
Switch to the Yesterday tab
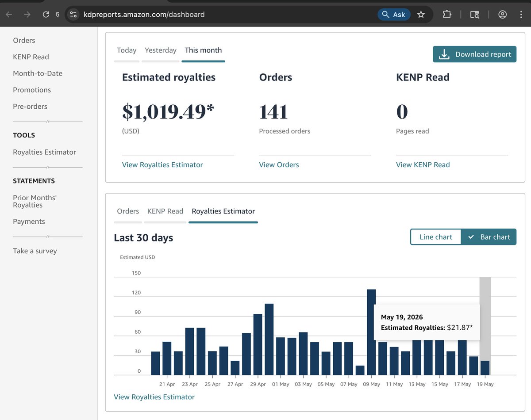[161, 50]
